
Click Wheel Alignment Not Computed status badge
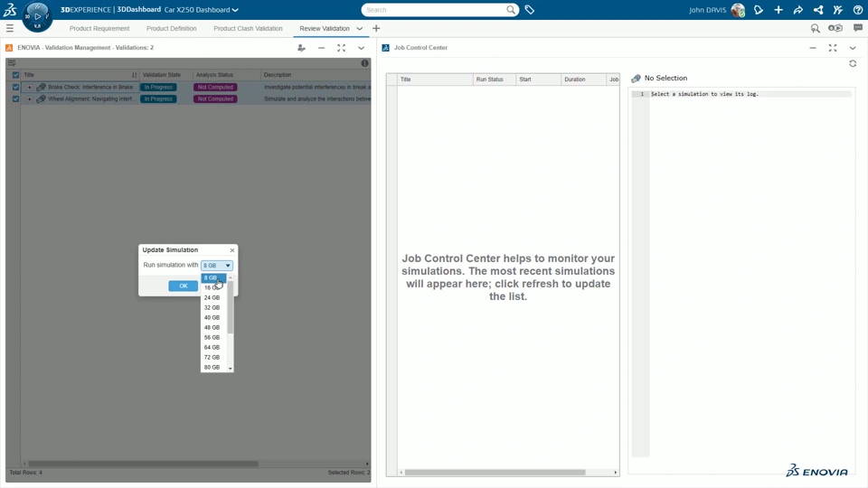pos(215,99)
